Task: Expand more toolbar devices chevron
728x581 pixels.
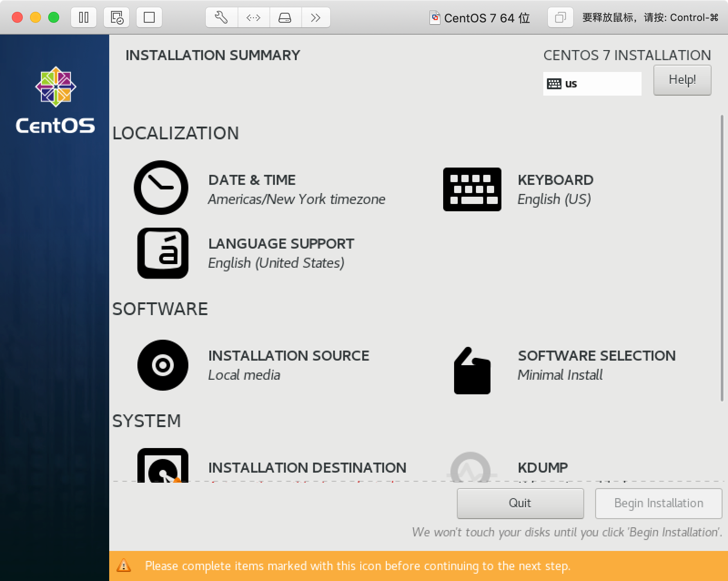Action: [x=316, y=18]
